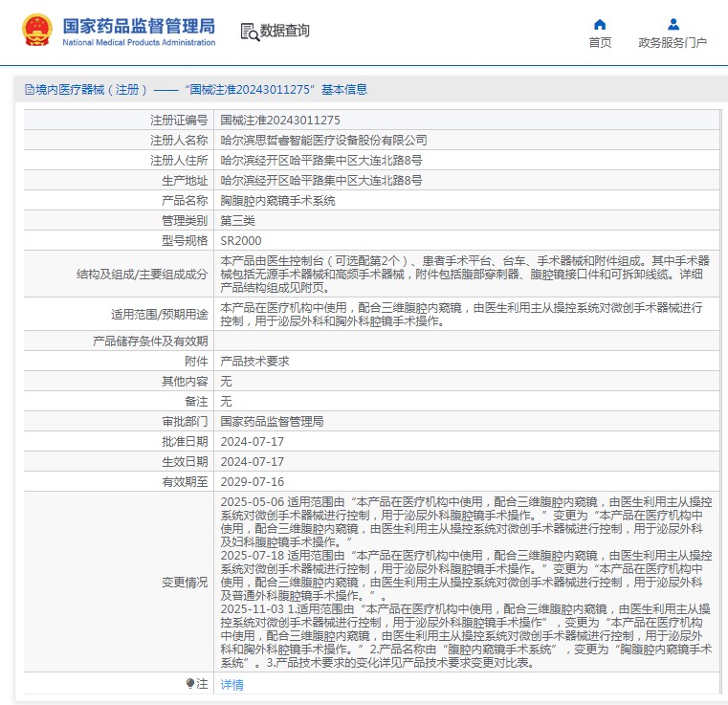Screen dimensions: 728x705
Task: Click the 首页 text link
Action: [600, 43]
